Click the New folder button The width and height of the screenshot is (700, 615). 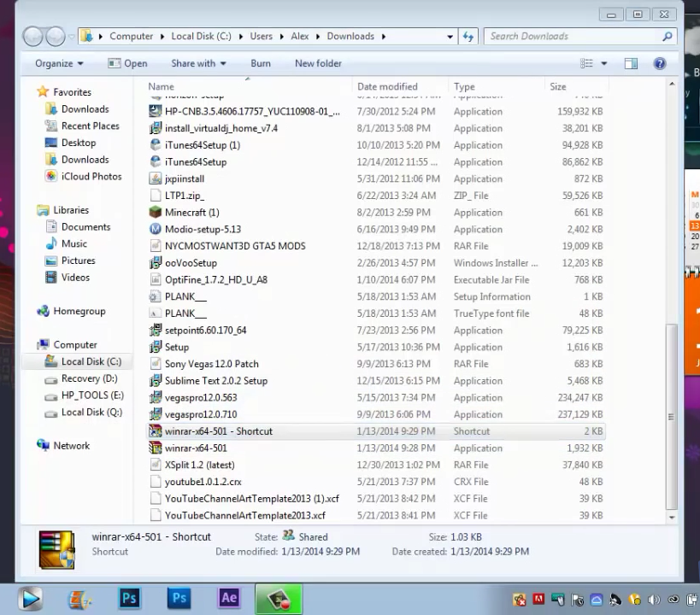[x=317, y=63]
